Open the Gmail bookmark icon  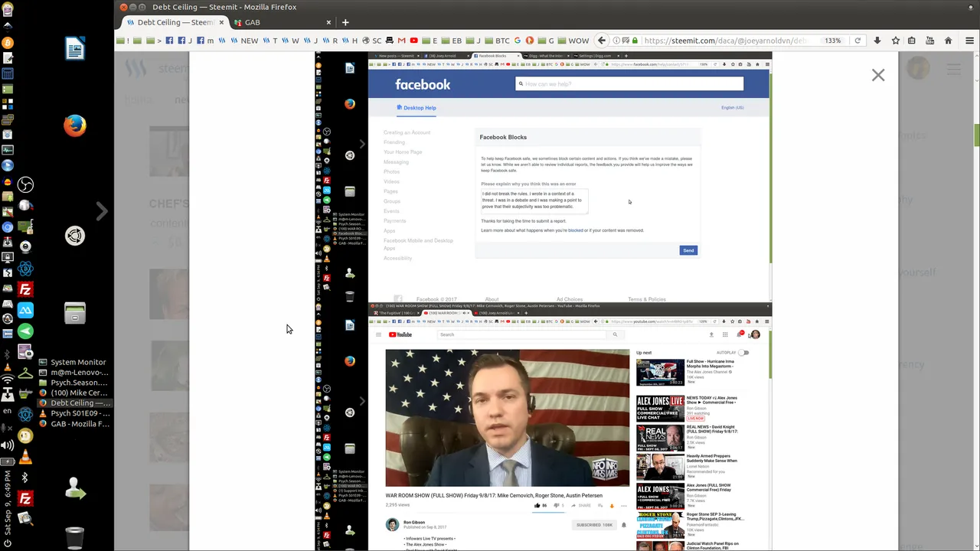[401, 41]
